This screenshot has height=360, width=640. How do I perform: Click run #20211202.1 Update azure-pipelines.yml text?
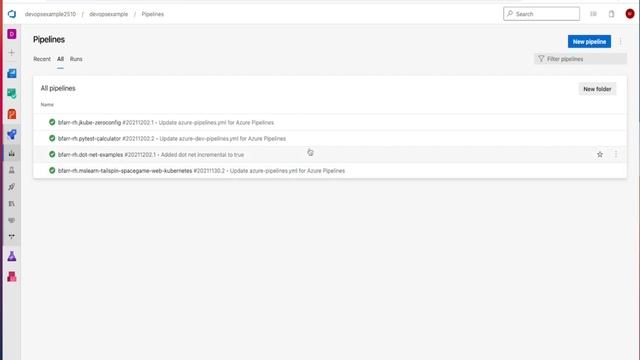(x=198, y=122)
